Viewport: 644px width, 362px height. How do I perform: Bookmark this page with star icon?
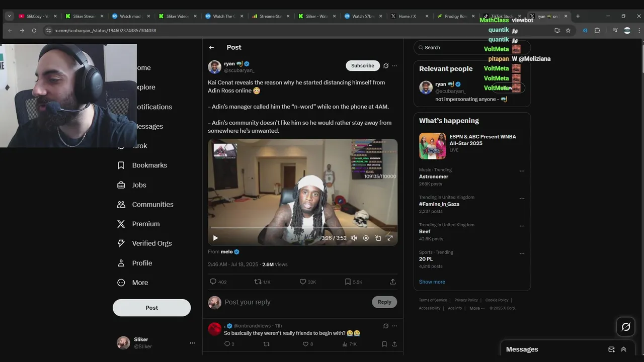(568, 30)
